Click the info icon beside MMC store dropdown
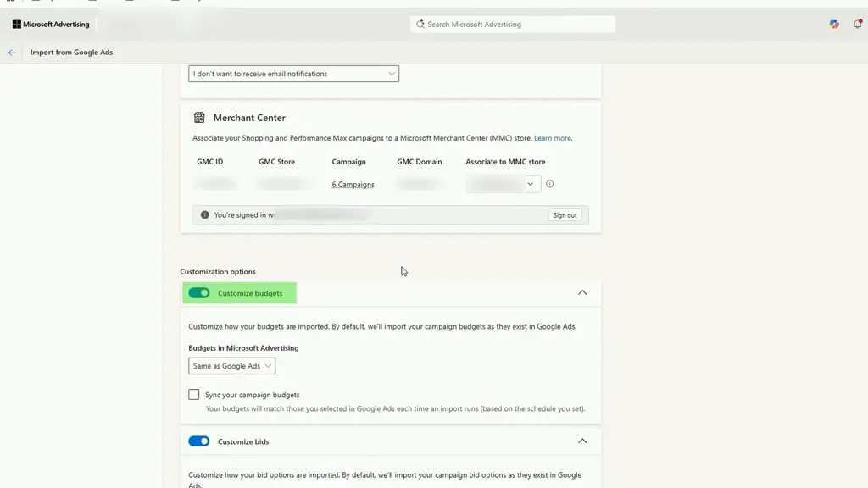Viewport: 868px width, 488px height. point(549,184)
